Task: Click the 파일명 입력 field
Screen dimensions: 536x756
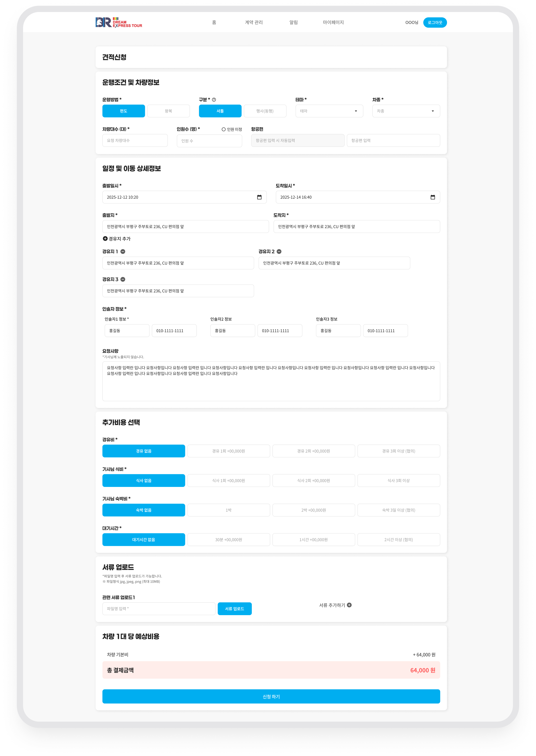Action: coord(159,608)
